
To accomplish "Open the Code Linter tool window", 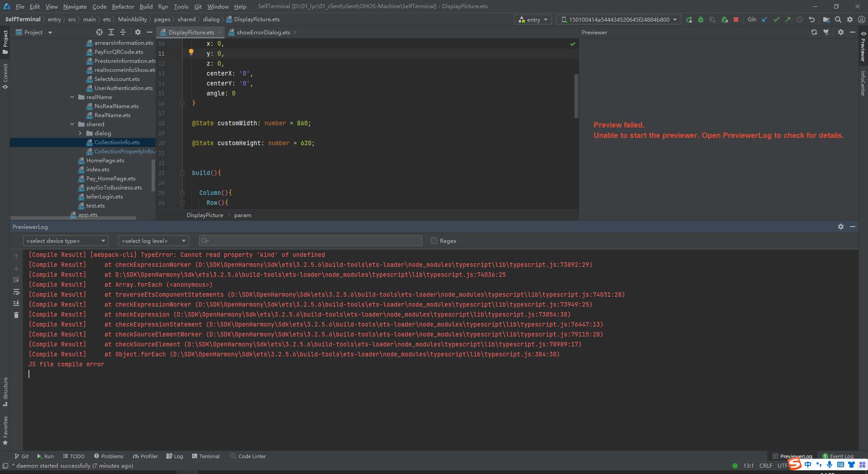I will 248,456.
